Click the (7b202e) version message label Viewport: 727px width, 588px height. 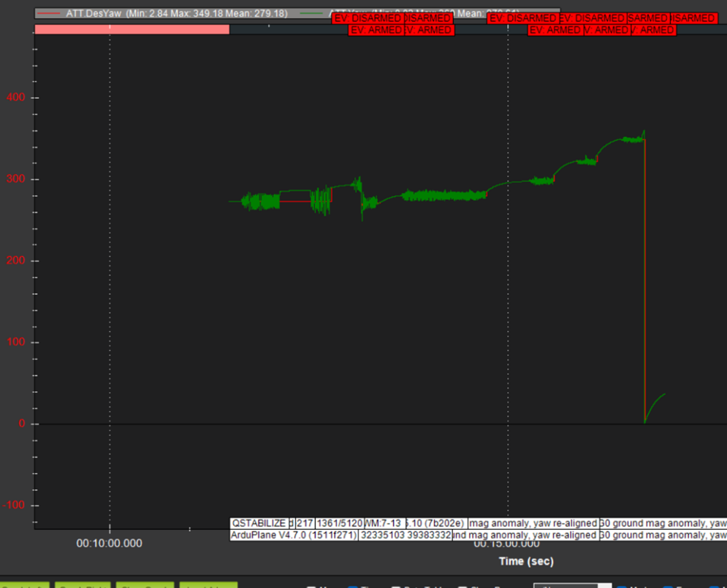pyautogui.click(x=436, y=524)
